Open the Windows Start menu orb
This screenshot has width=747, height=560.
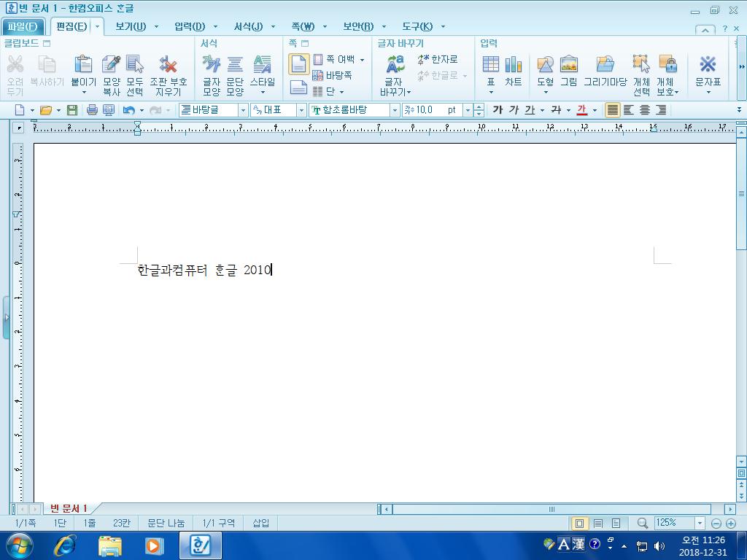[20, 545]
